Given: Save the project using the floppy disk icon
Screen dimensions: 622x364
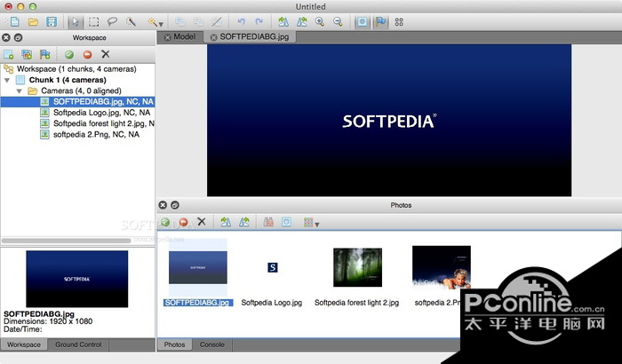Looking at the screenshot, I should (x=52, y=21).
